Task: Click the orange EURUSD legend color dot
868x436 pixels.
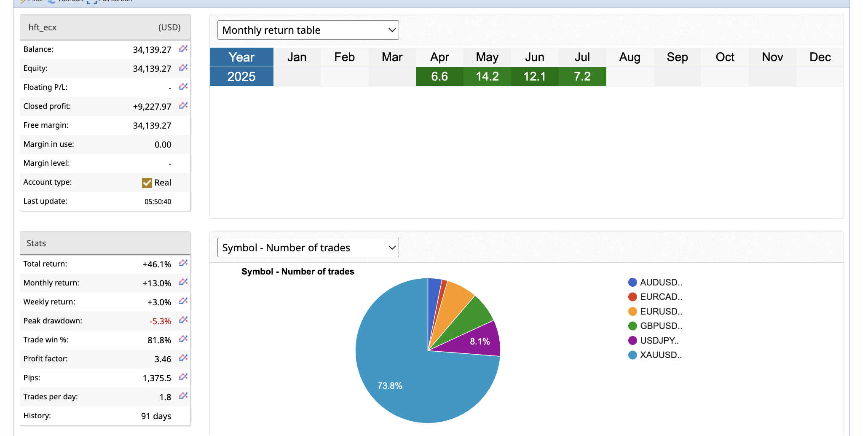Action: 632,312
